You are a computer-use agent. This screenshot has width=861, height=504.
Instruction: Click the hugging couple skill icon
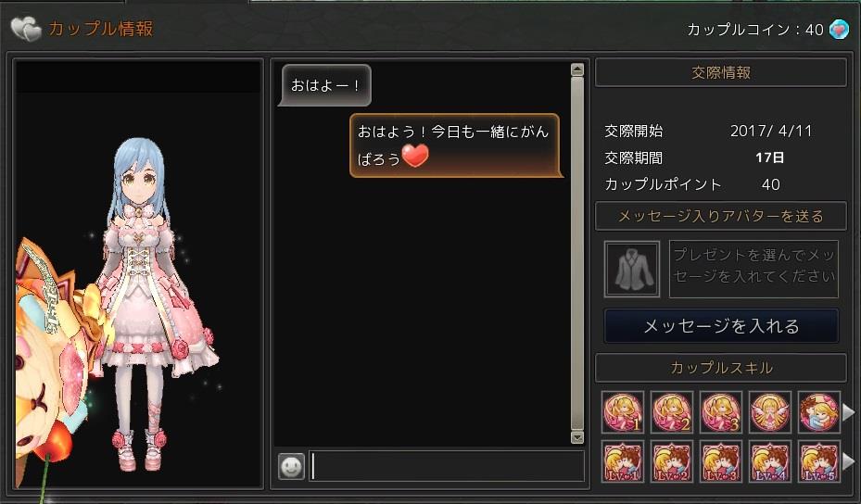tap(818, 412)
